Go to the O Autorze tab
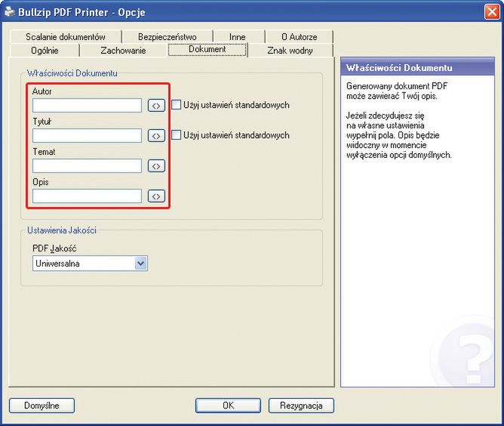504x426 pixels. 299,37
